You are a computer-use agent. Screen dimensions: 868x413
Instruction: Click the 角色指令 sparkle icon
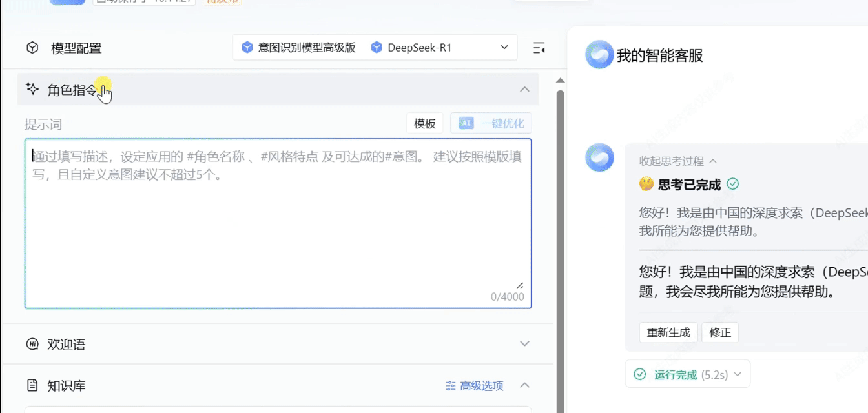coord(32,89)
